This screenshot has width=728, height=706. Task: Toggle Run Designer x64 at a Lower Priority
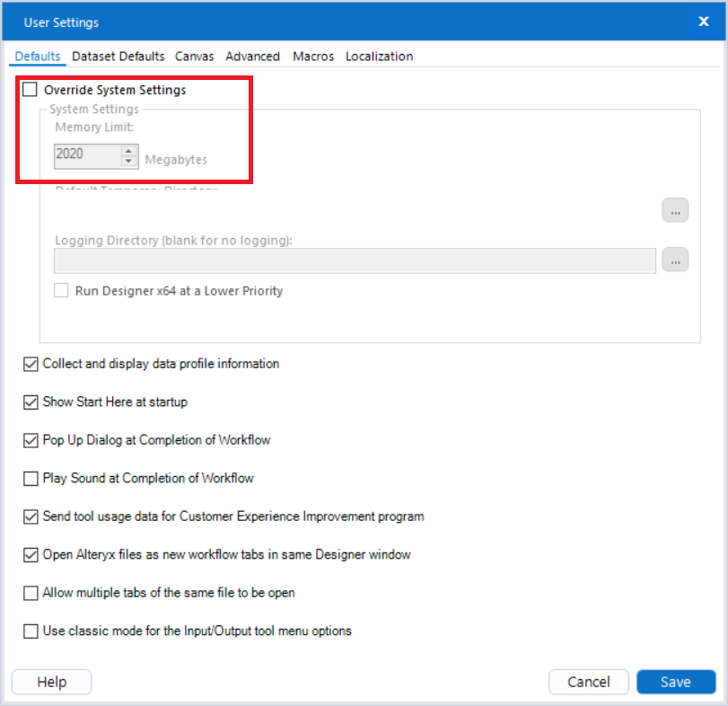pos(60,290)
